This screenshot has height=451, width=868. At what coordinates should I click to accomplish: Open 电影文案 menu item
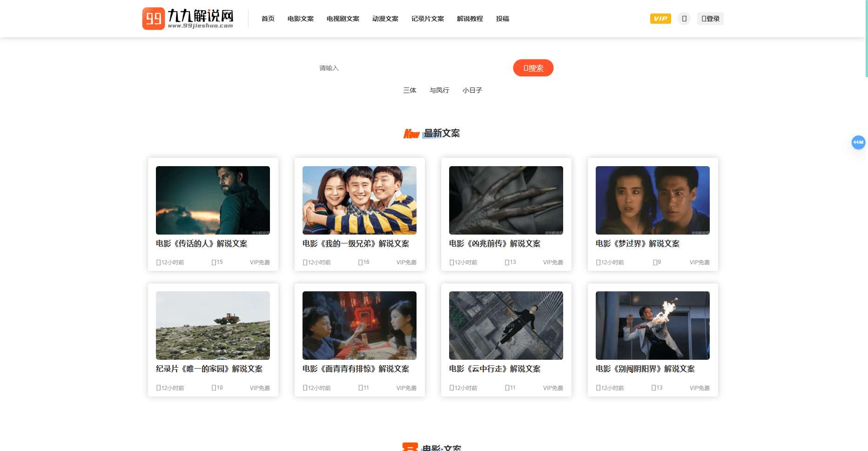[301, 19]
